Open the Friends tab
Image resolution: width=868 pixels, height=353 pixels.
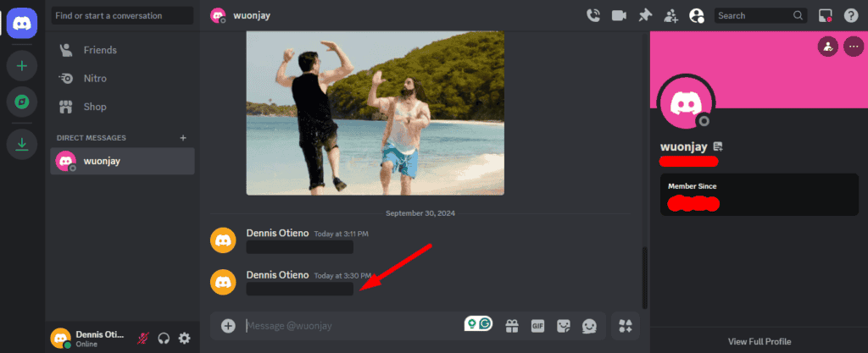pyautogui.click(x=100, y=50)
